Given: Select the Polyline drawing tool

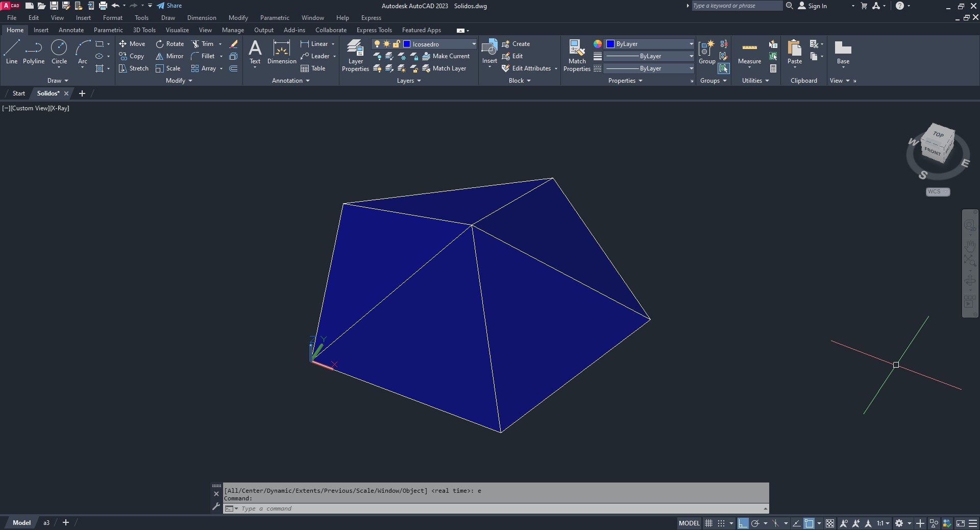Looking at the screenshot, I should point(33,53).
